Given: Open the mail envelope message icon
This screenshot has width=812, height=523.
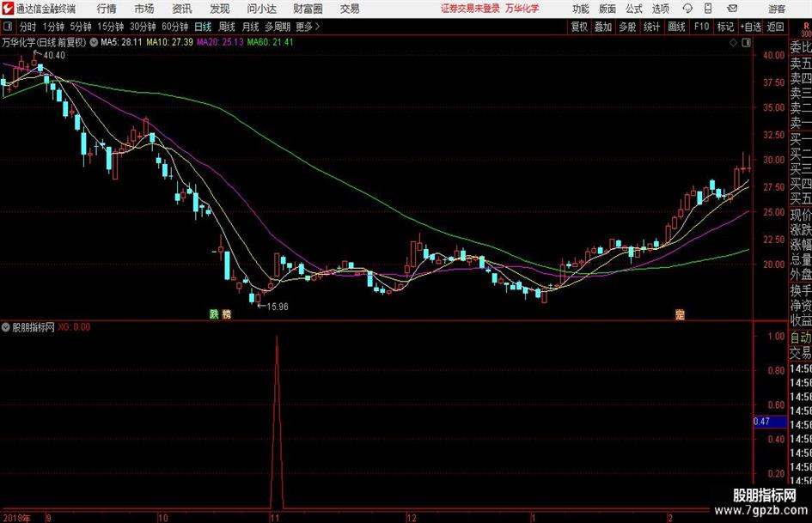Looking at the screenshot, I should point(732,9).
